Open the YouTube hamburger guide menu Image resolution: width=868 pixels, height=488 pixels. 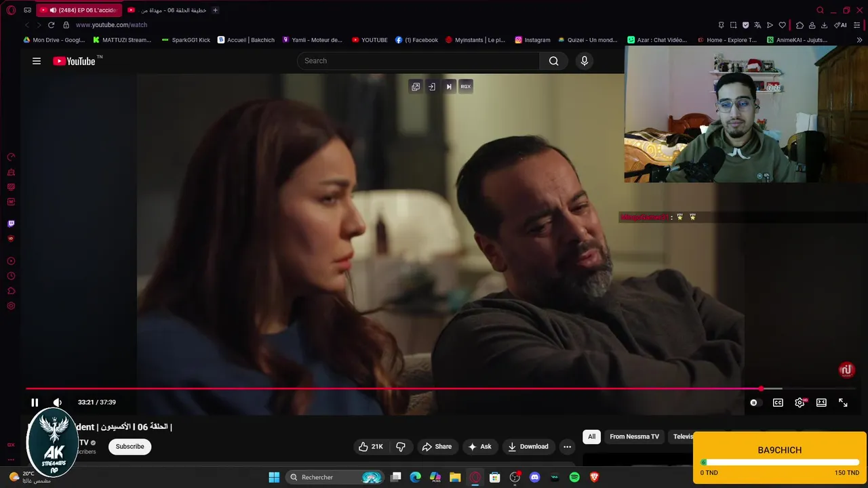(x=37, y=61)
